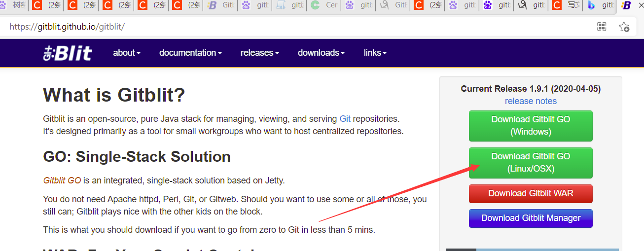Viewport: 644px width, 251px height.
Task: Click the blue Download Gitblit Manager button
Action: click(531, 218)
